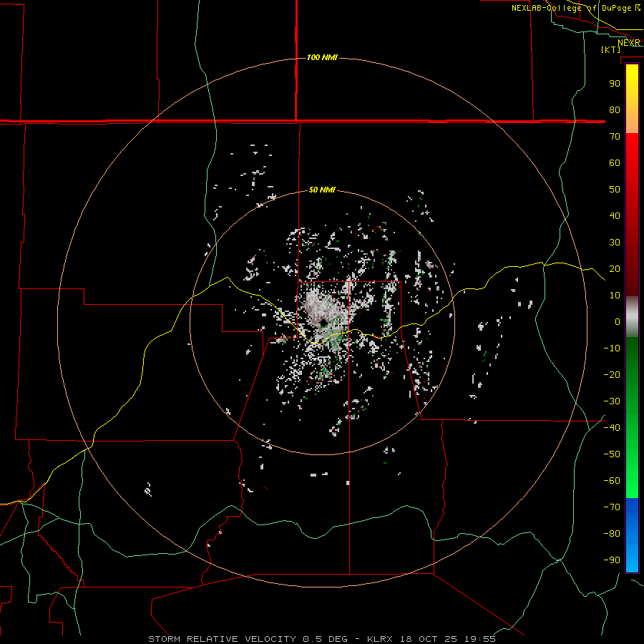The image size is (644, 644).
Task: Click STORM RELATIVE VELOCITY caption text
Action: (222, 639)
